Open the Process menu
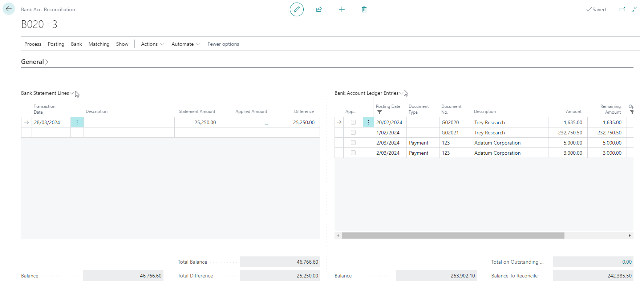644x288 pixels. tap(33, 44)
